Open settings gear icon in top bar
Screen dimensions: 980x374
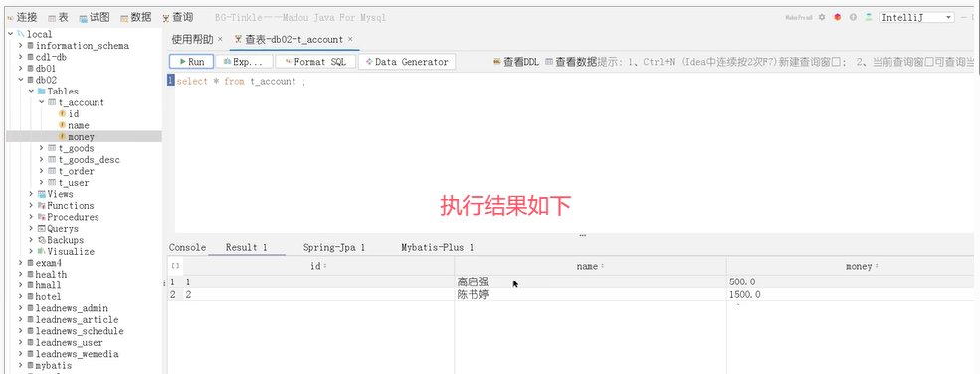click(822, 18)
